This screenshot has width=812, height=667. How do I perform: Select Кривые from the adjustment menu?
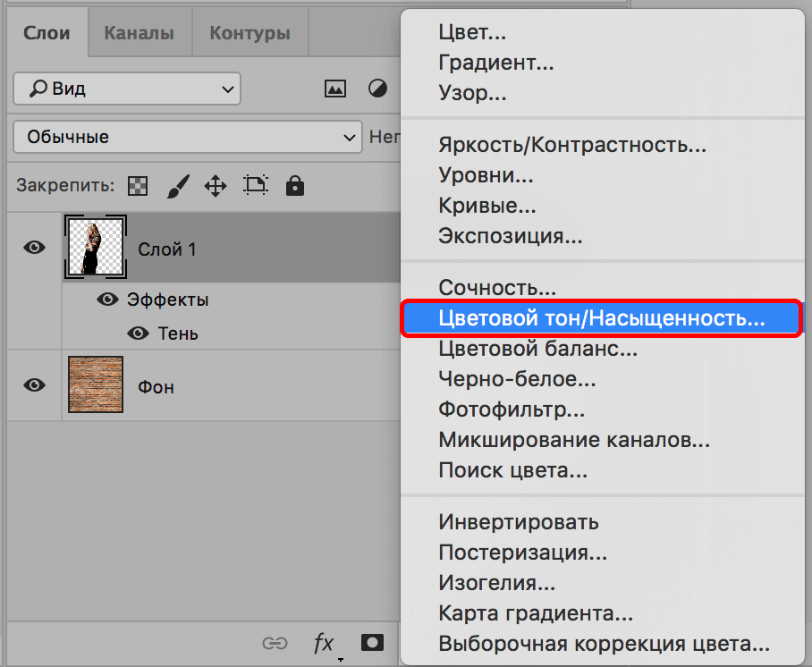pyautogui.click(x=487, y=206)
